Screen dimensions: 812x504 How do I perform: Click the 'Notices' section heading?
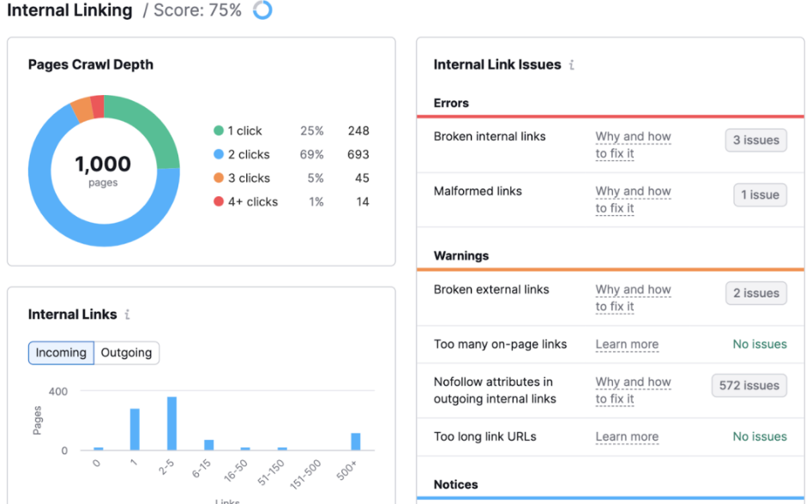[455, 485]
